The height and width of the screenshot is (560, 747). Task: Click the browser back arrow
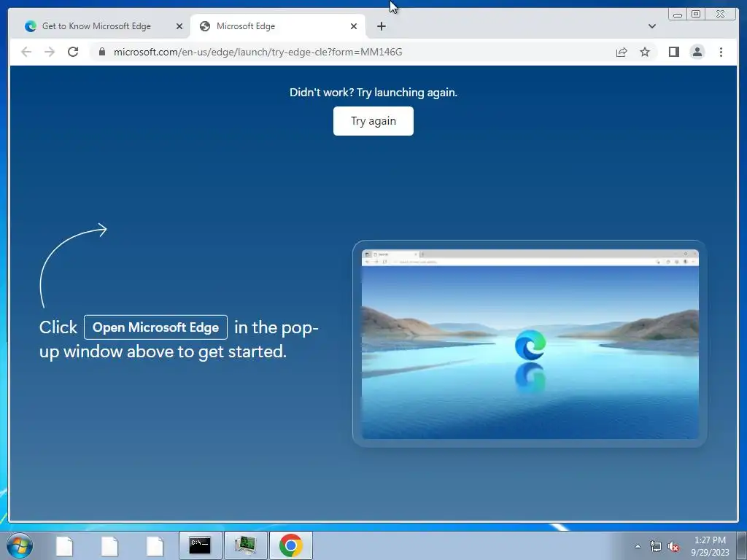[26, 52]
